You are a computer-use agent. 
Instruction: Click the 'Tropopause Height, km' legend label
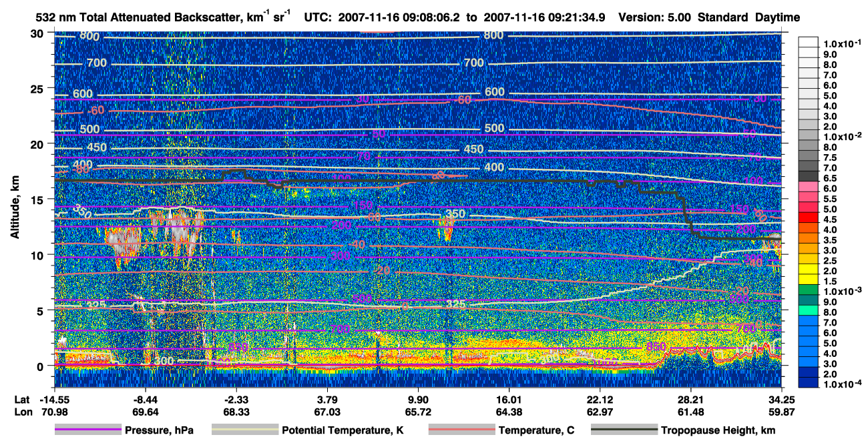pyautogui.click(x=718, y=431)
